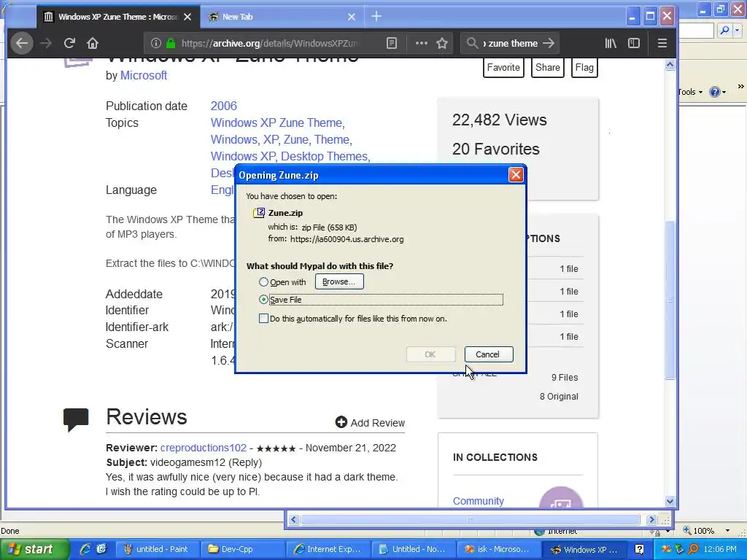This screenshot has height=560, width=747.
Task: Switch to Windows XP Zune Theme tab
Action: [117, 17]
